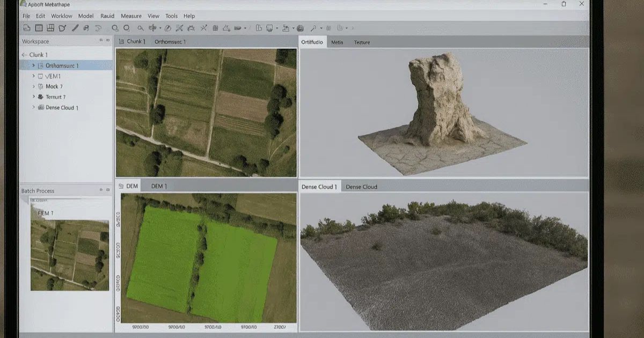
Task: Toggle the float button on the Workspace panel
Action: [101, 40]
